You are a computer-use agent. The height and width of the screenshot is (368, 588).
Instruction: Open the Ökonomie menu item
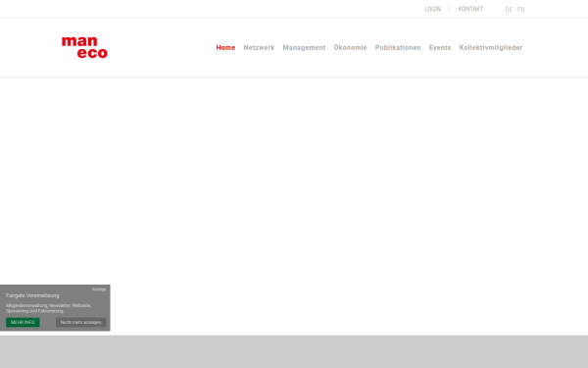pos(350,48)
